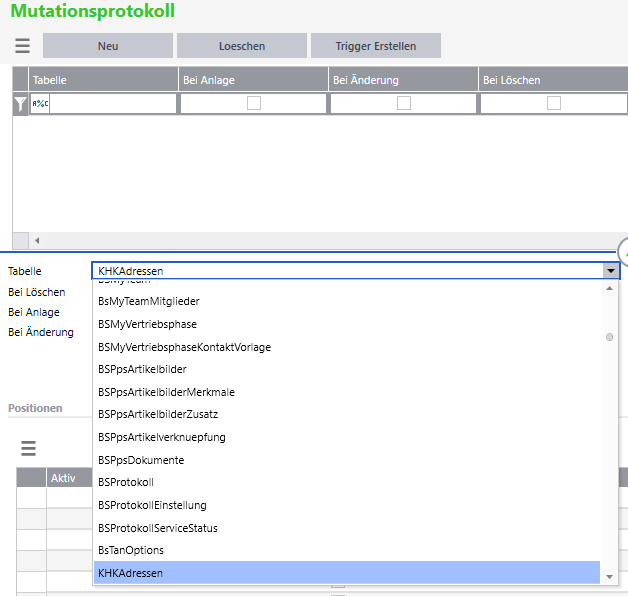The height and width of the screenshot is (596, 628).
Task: Open the hamburger menu beside Neu button
Action: click(x=22, y=46)
